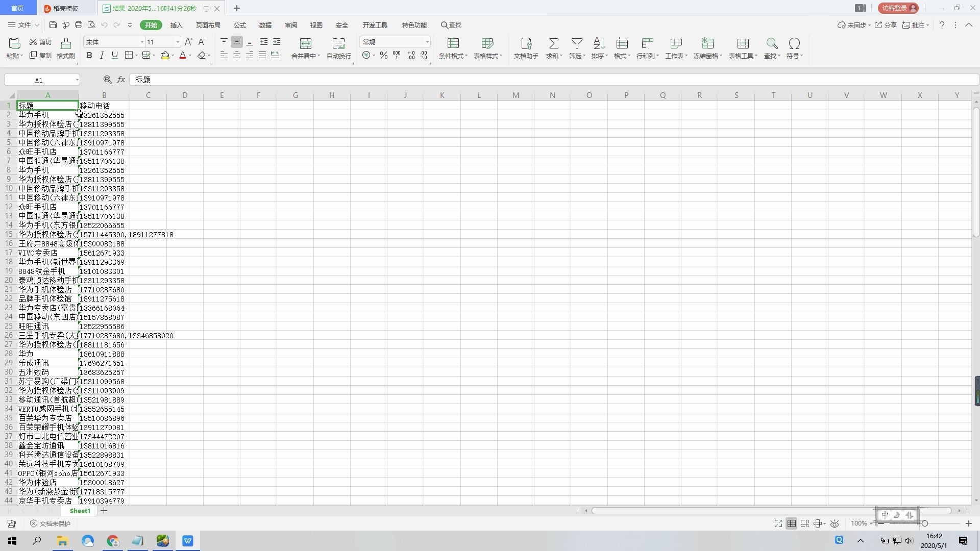The image size is (980, 551).
Task: Click the Conditional Format (条件格式) icon
Action: point(453,43)
